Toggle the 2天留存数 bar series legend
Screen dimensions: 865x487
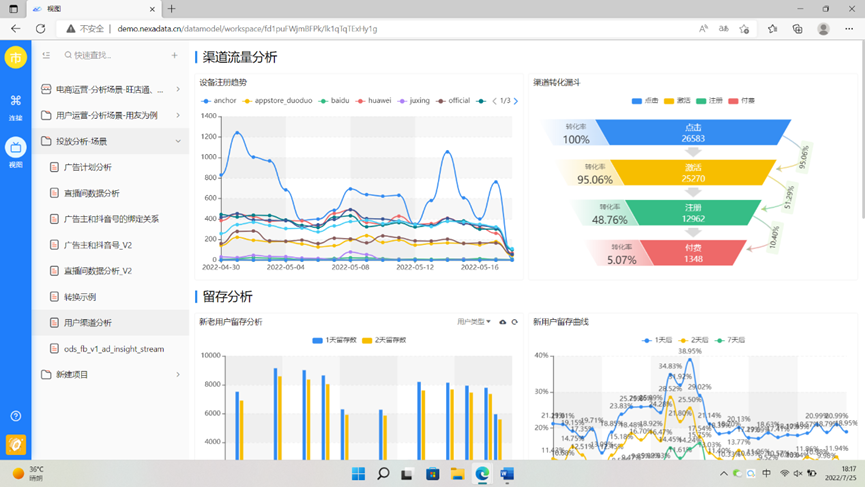[x=384, y=340]
